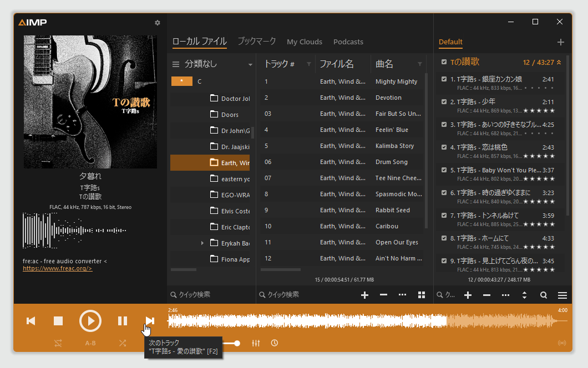Open 分類なし grouping dropdown arrow

point(250,64)
